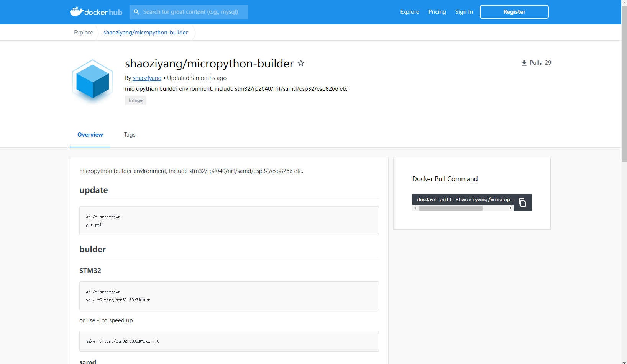627x364 pixels.
Task: Select the Image type badge
Action: coord(135,100)
